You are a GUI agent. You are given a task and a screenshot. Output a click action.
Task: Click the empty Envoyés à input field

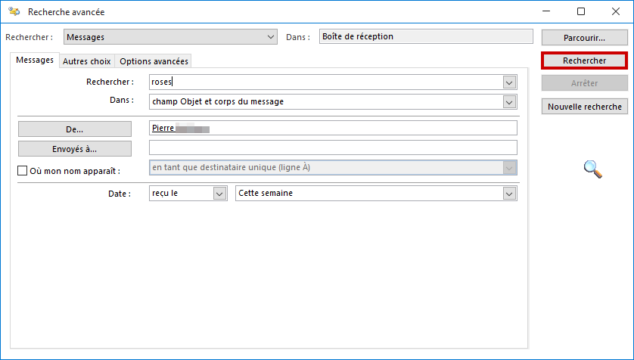click(333, 147)
